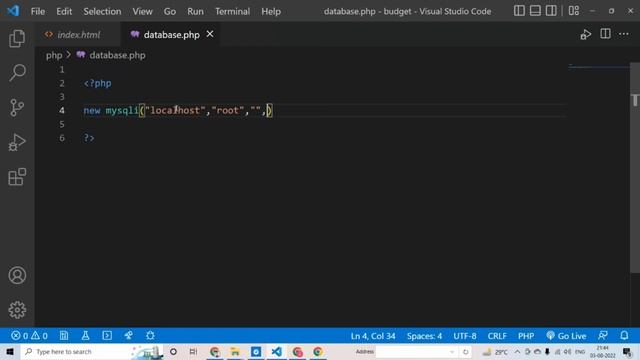The image size is (640, 360).
Task: Open the editor More Actions ellipsis
Action: coord(624,34)
